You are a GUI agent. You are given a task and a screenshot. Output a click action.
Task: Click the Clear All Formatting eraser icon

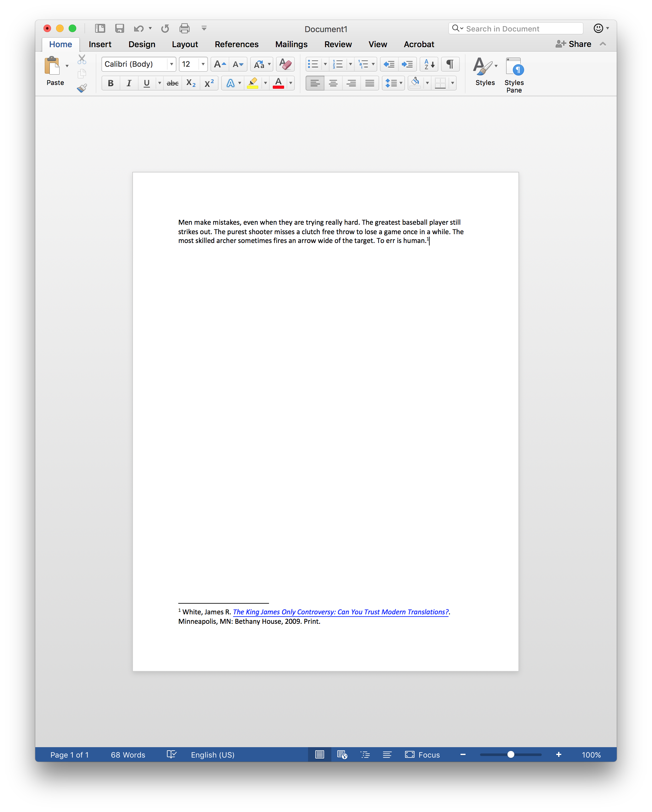(x=285, y=64)
